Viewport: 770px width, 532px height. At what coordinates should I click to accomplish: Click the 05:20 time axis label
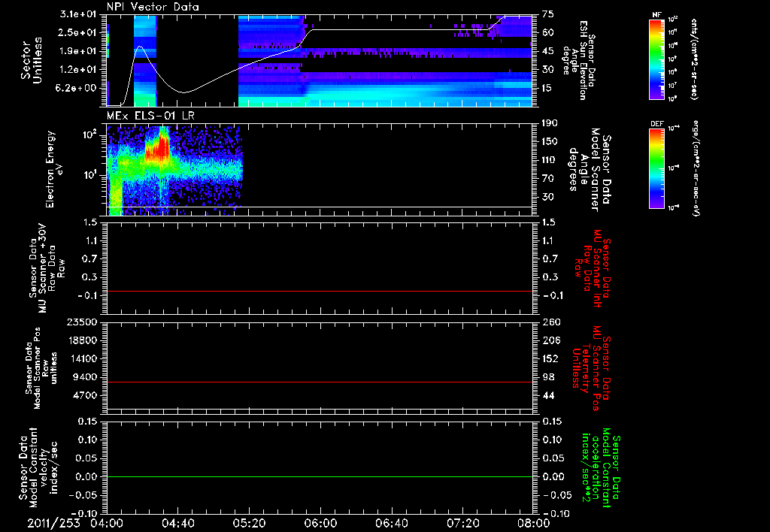click(249, 523)
